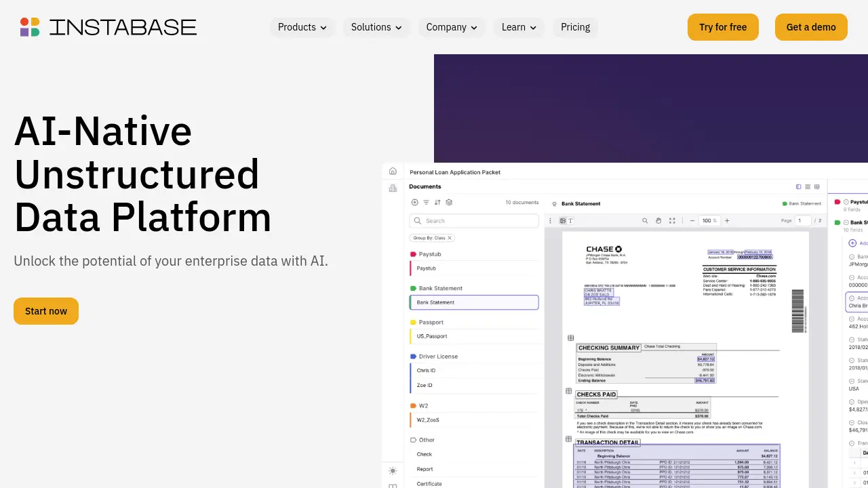Select the split panel layout icon

click(x=798, y=186)
